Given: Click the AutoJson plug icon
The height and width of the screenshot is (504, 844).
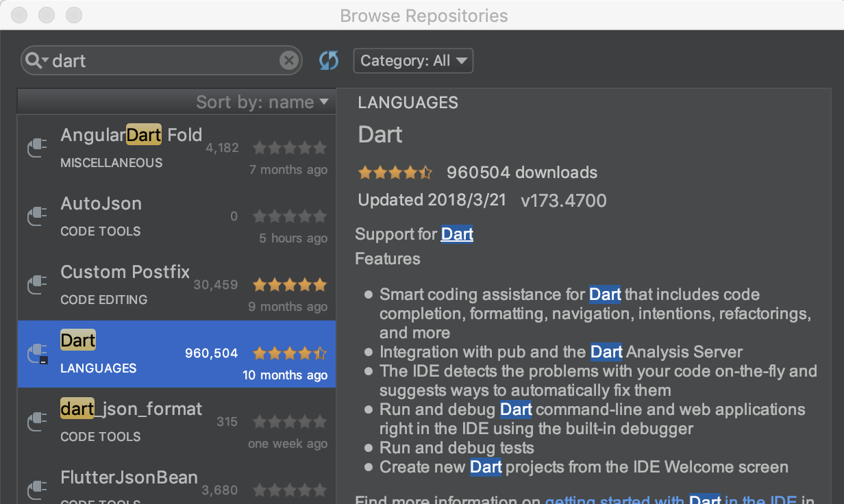Looking at the screenshot, I should pos(37,216).
